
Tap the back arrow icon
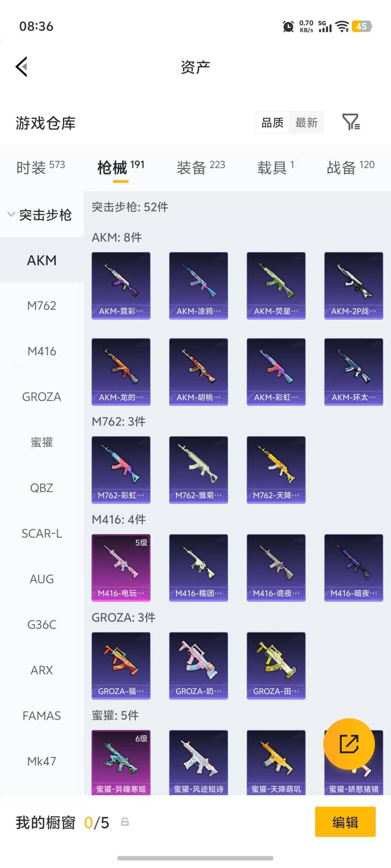point(22,67)
